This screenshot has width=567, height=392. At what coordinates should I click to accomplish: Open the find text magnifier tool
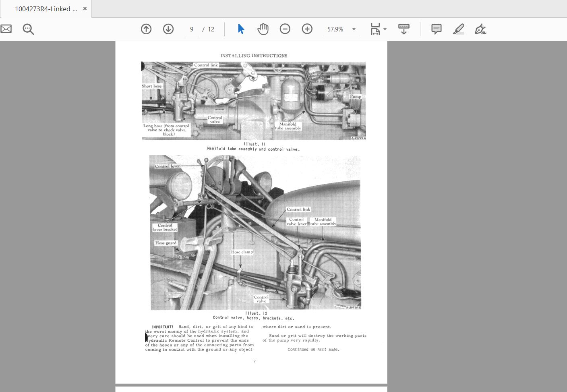coord(28,29)
